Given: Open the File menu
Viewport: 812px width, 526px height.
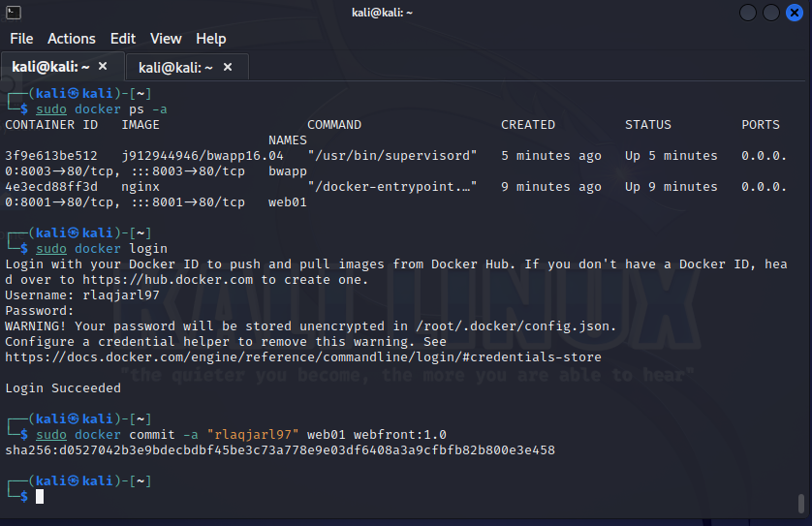Looking at the screenshot, I should click(x=21, y=39).
